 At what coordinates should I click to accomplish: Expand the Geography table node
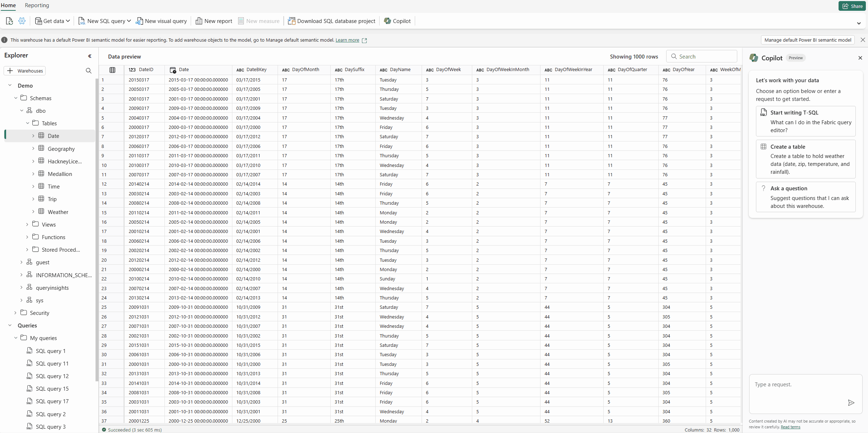(x=33, y=149)
